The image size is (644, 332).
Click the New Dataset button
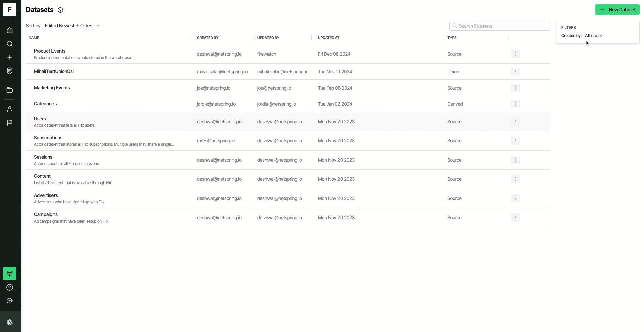click(617, 10)
